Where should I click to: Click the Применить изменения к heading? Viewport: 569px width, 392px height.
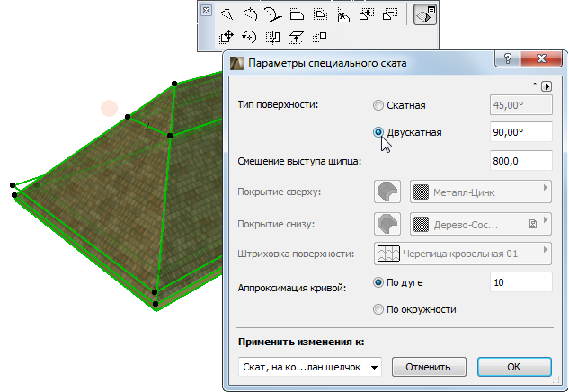pyautogui.click(x=301, y=342)
